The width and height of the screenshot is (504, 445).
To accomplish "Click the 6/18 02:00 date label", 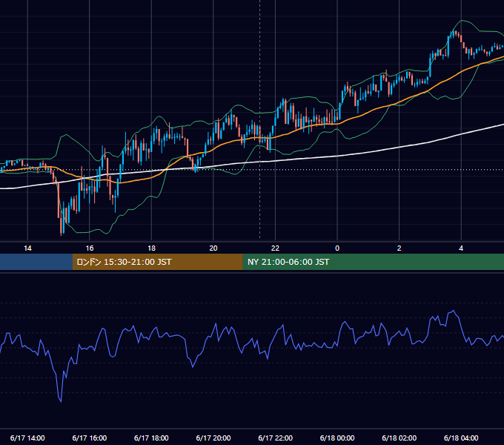I will coord(399,438).
